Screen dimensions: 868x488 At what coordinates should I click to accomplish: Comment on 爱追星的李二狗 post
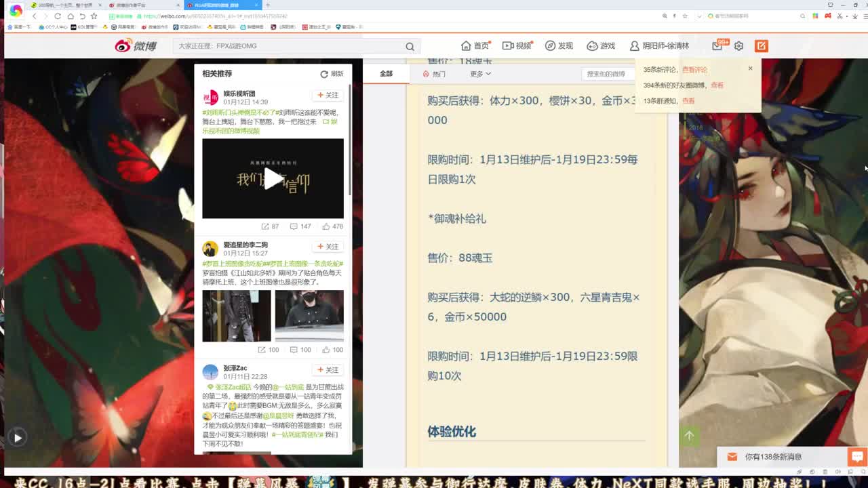tap(300, 350)
